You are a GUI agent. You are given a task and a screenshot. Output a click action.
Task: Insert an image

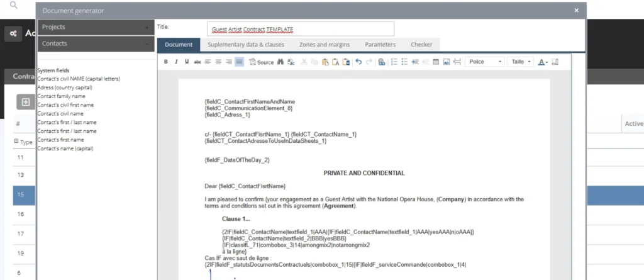click(447, 62)
